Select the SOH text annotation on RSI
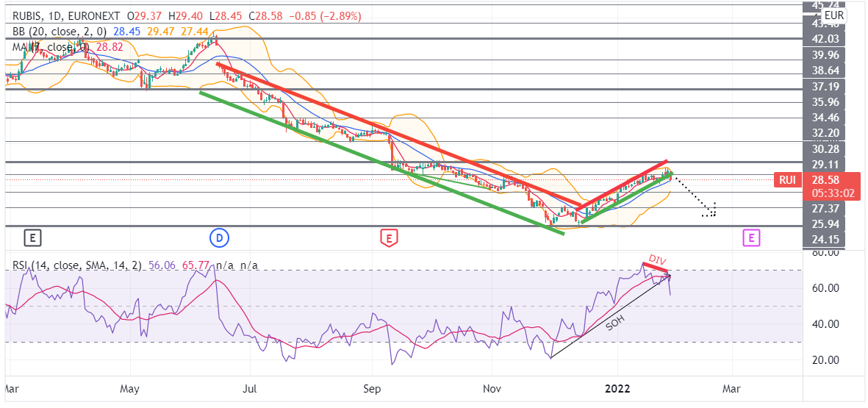 (x=614, y=323)
